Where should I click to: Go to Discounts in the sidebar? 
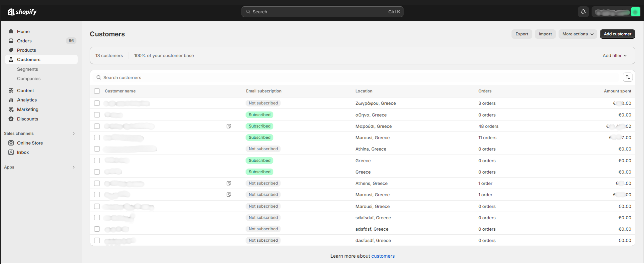28,119
